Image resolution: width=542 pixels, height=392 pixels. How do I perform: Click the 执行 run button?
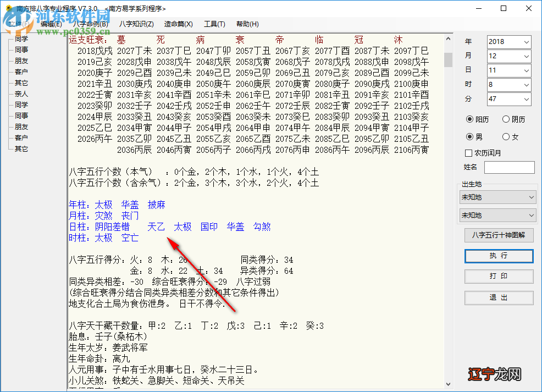(498, 256)
